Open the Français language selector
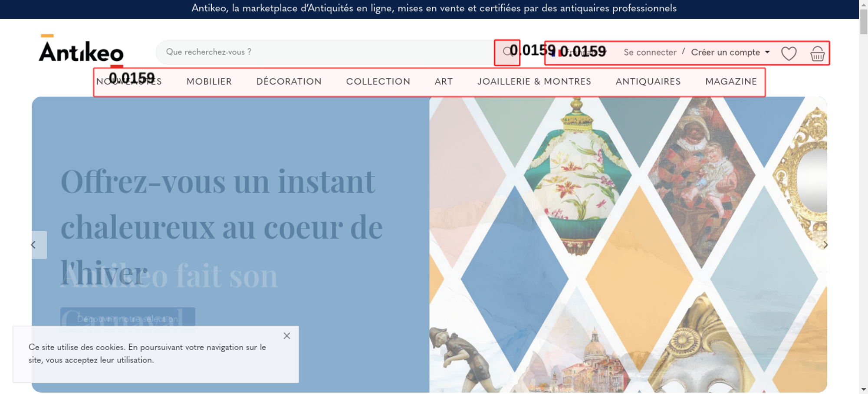 coord(580,53)
